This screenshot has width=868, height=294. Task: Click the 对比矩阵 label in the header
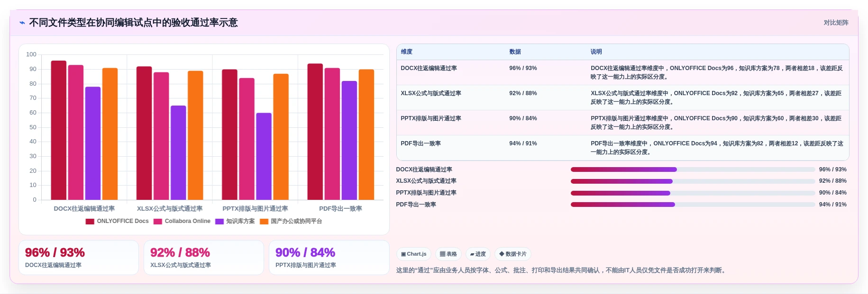coord(836,23)
